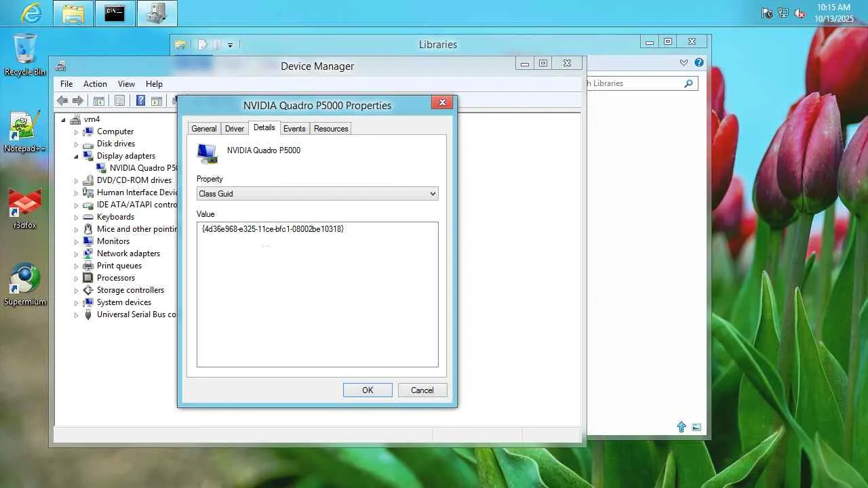Select the Notepad++ desktop shortcut

(x=24, y=132)
